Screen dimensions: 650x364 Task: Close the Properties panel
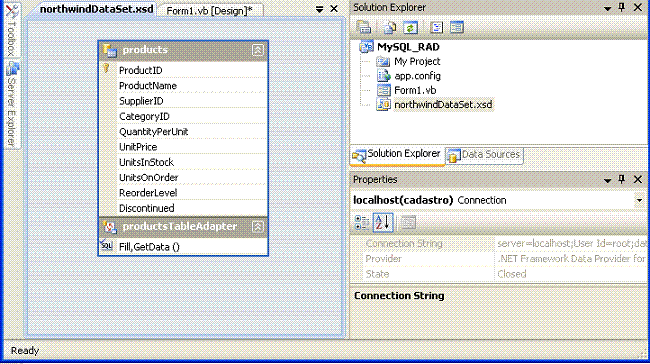click(638, 179)
